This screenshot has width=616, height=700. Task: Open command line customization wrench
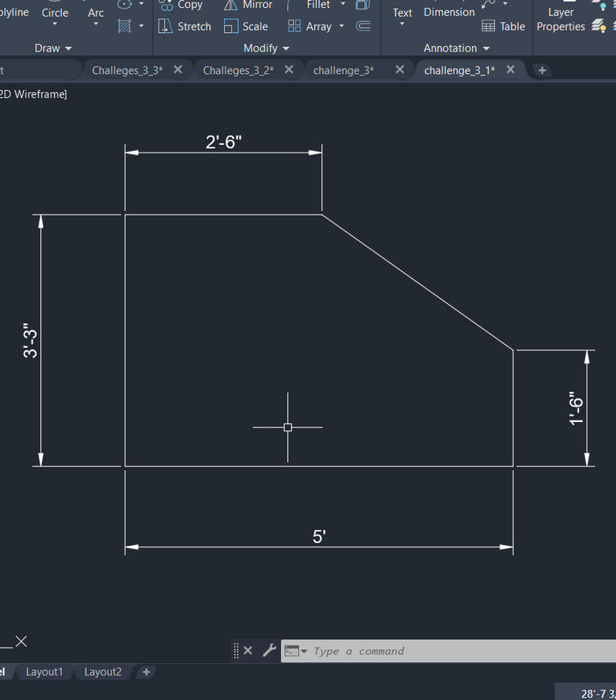[269, 651]
